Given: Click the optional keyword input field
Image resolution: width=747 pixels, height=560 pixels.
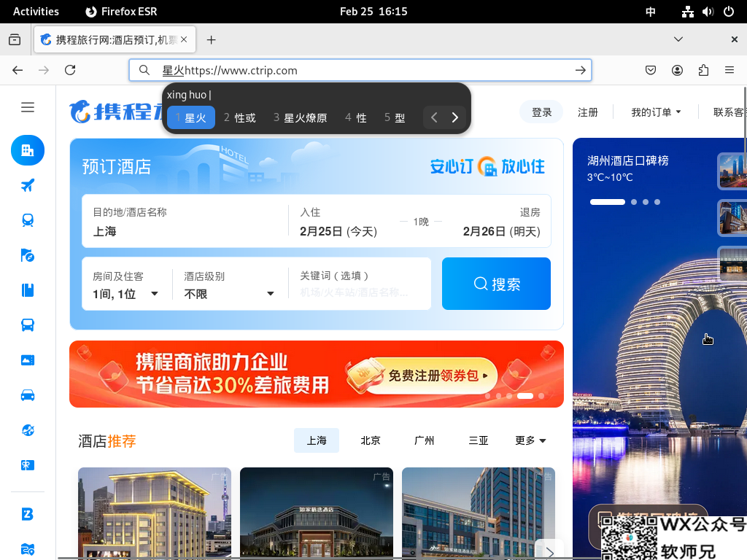Looking at the screenshot, I should (360, 284).
